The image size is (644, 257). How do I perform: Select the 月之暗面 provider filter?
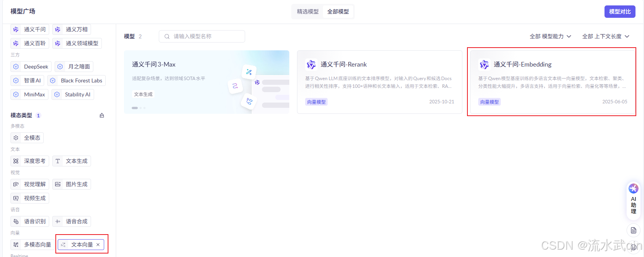74,67
